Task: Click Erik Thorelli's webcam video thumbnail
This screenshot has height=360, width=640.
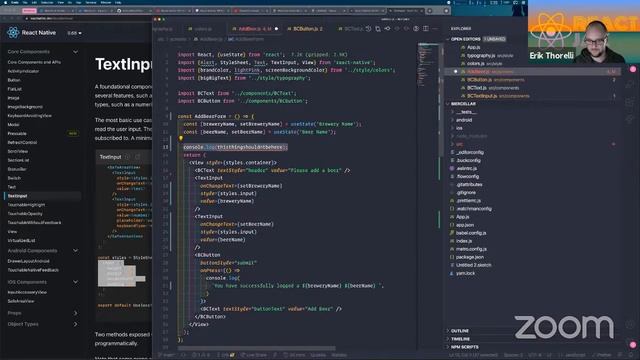Action: point(584,31)
